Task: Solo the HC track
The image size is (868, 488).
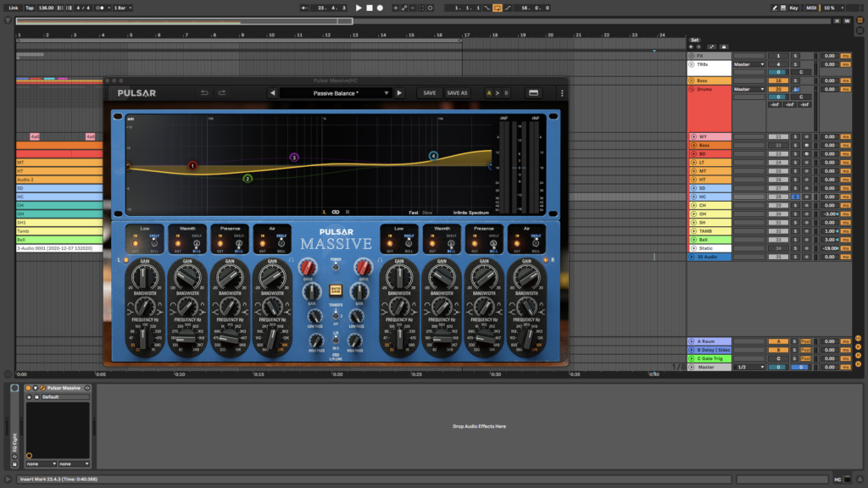Action: tap(795, 197)
